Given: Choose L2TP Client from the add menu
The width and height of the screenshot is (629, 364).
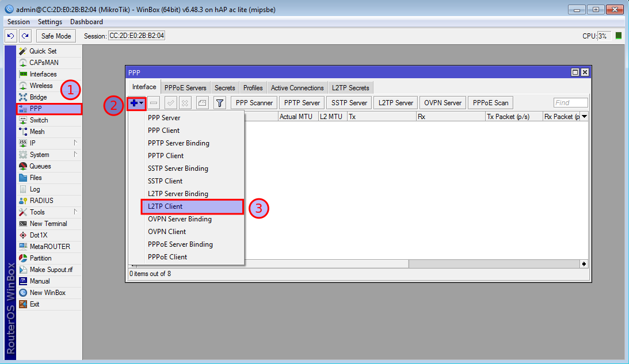Looking at the screenshot, I should click(192, 206).
